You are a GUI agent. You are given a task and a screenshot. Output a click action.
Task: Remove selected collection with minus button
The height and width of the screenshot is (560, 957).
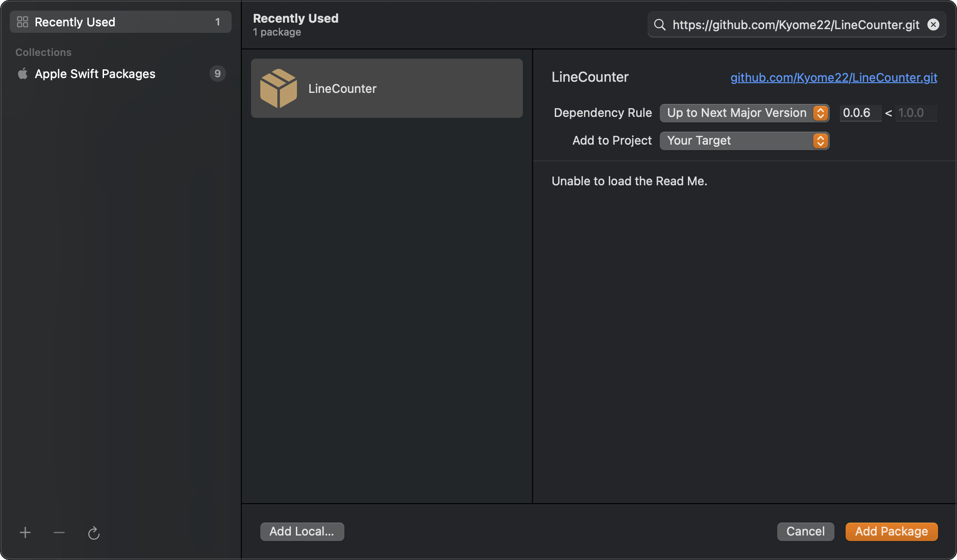tap(59, 533)
